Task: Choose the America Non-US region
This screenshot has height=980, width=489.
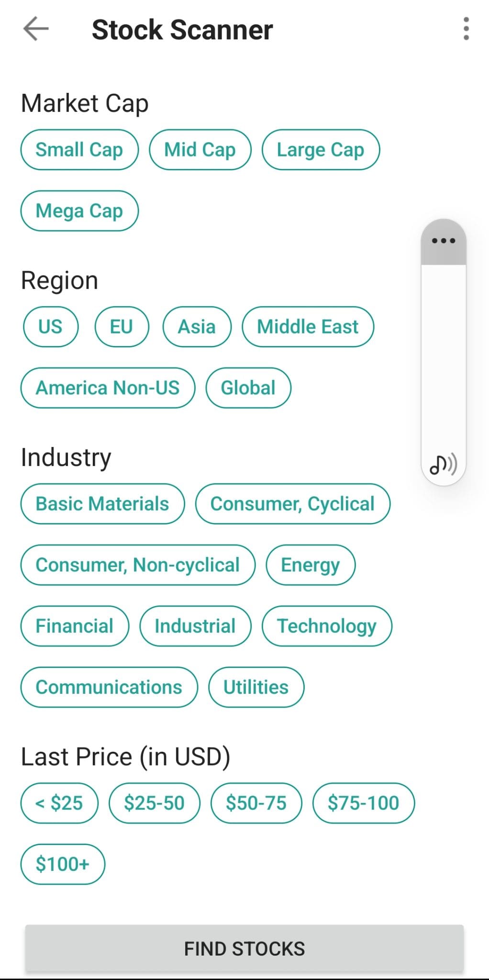Action: (108, 388)
